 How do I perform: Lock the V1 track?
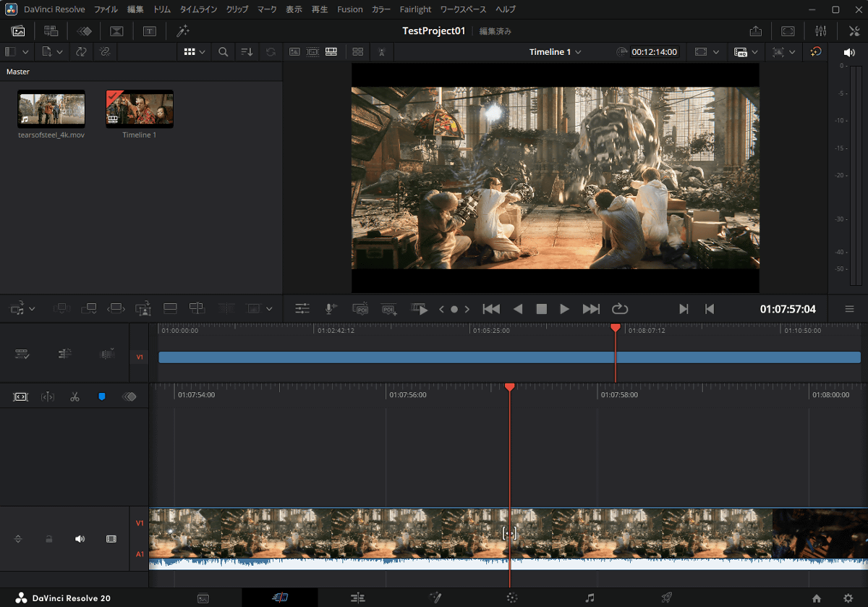(x=49, y=539)
